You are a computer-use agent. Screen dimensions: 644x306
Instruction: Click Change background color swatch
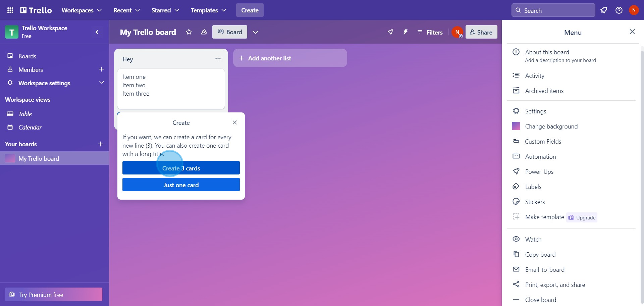click(x=516, y=126)
